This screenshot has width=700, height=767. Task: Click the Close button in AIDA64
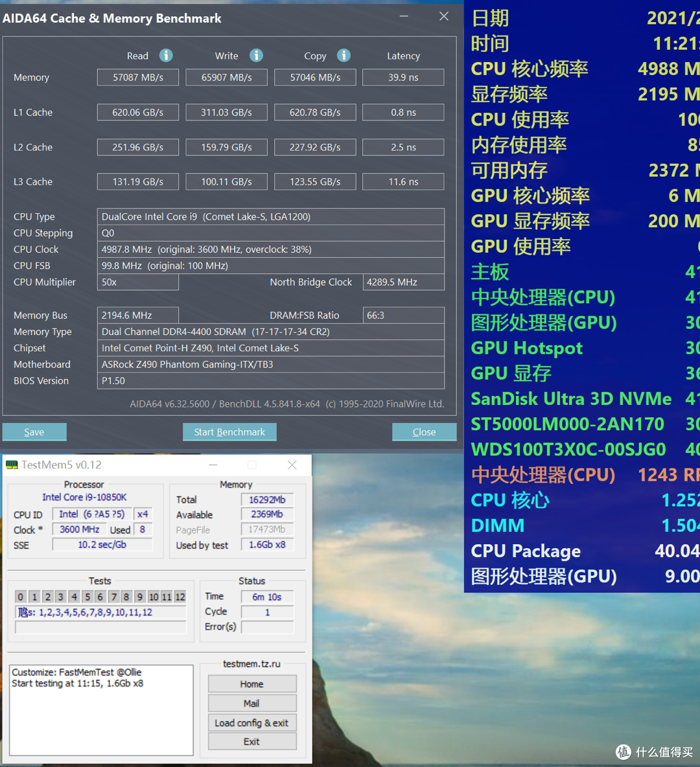pos(424,432)
